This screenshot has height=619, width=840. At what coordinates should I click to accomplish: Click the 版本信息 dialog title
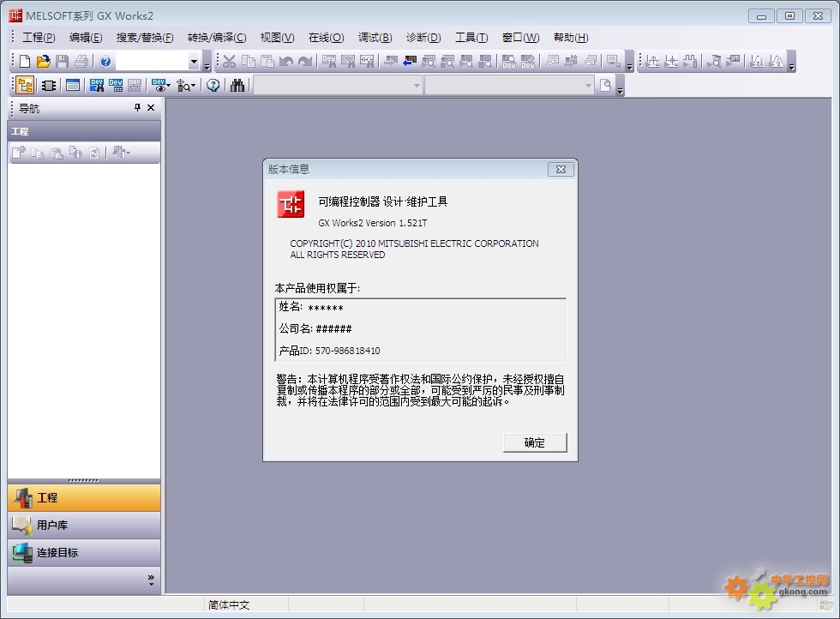[x=289, y=170]
